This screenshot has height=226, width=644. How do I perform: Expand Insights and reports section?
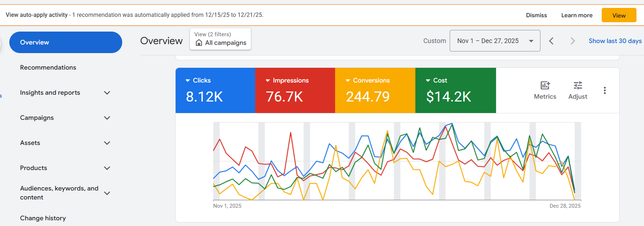(107, 93)
